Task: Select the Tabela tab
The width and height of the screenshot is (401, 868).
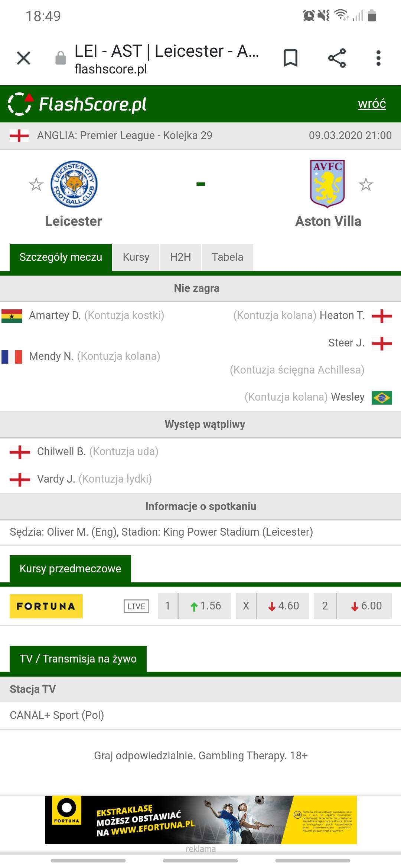Action: coord(227,257)
